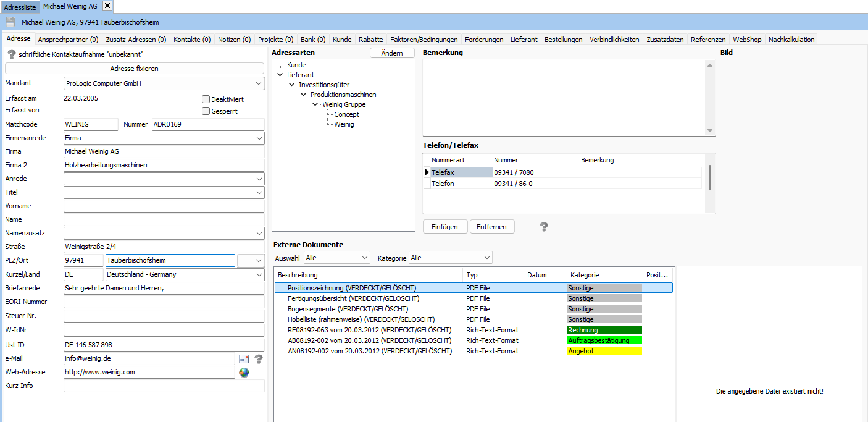
Task: Click question mark icon right of e-mail envelope
Action: coord(259,358)
